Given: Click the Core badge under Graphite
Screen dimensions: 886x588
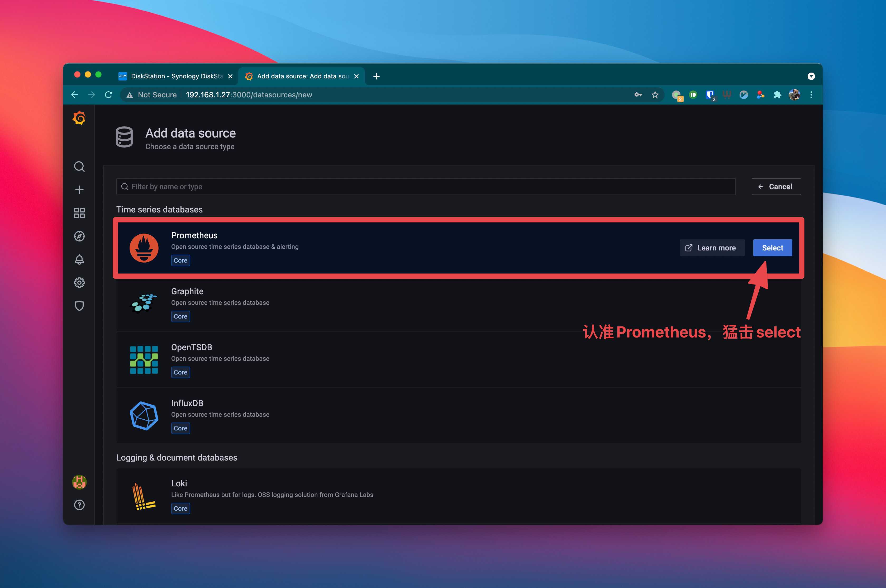Looking at the screenshot, I should point(180,316).
